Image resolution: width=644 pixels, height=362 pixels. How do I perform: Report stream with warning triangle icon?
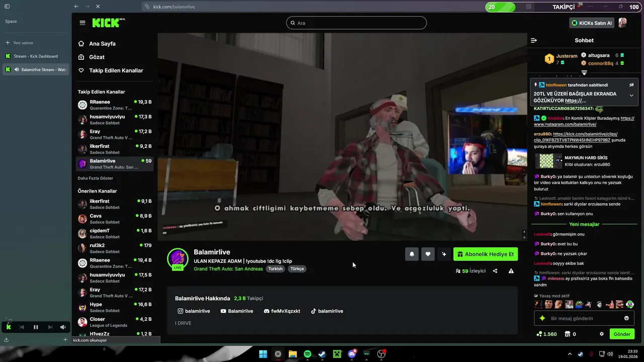[511, 271]
